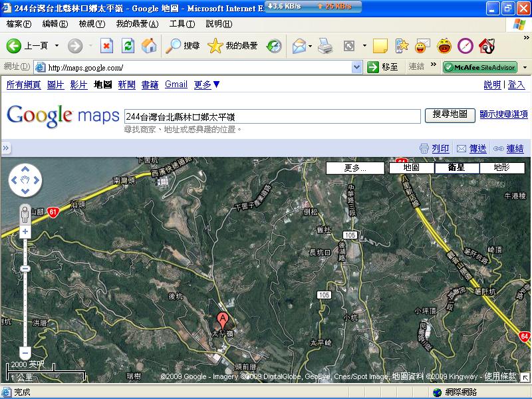The image size is (532, 399).
Task: Open the 檢視(V) menu
Action: point(92,24)
